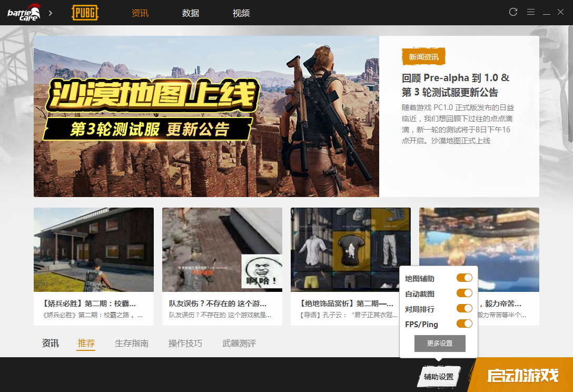Open the 沙漠地图上线 banner image
Viewport: 573px width, 392px height.
[x=206, y=116]
